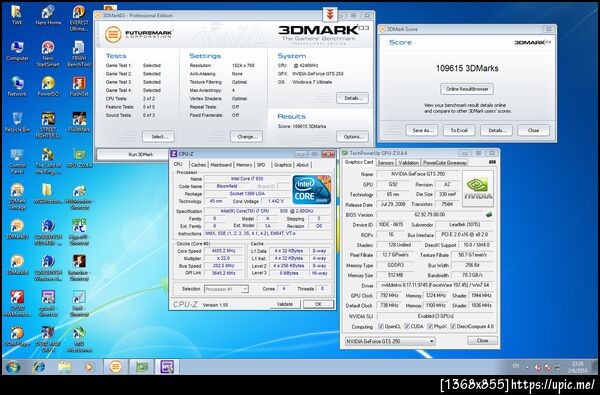
Task: Launch PowerISO desktop shortcut
Action: tap(48, 86)
